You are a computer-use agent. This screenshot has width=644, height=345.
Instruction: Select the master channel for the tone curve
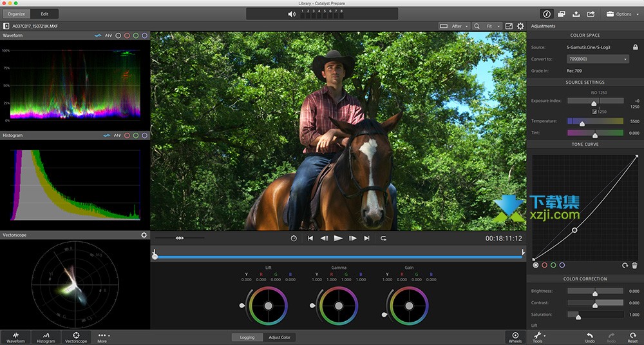[x=536, y=265]
